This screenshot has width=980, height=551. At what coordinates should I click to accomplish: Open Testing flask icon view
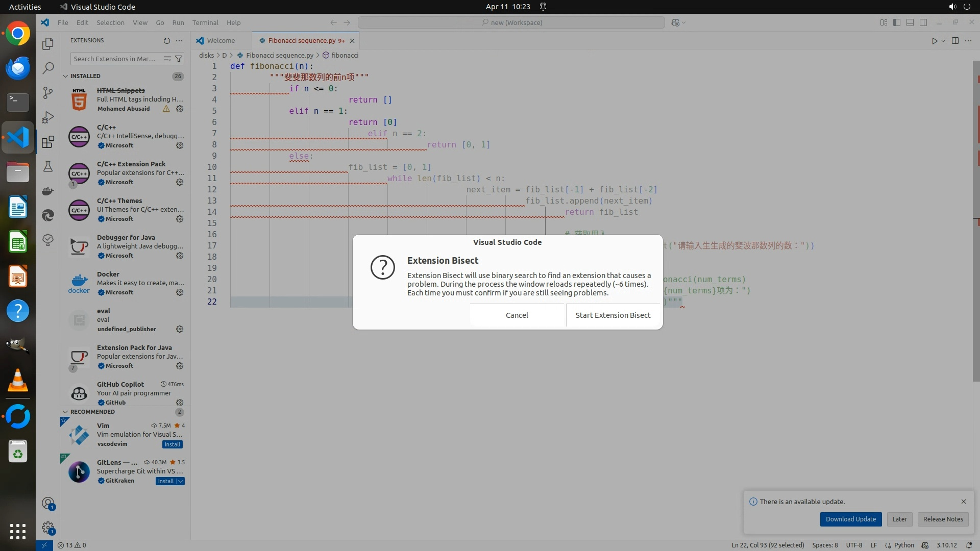[48, 166]
